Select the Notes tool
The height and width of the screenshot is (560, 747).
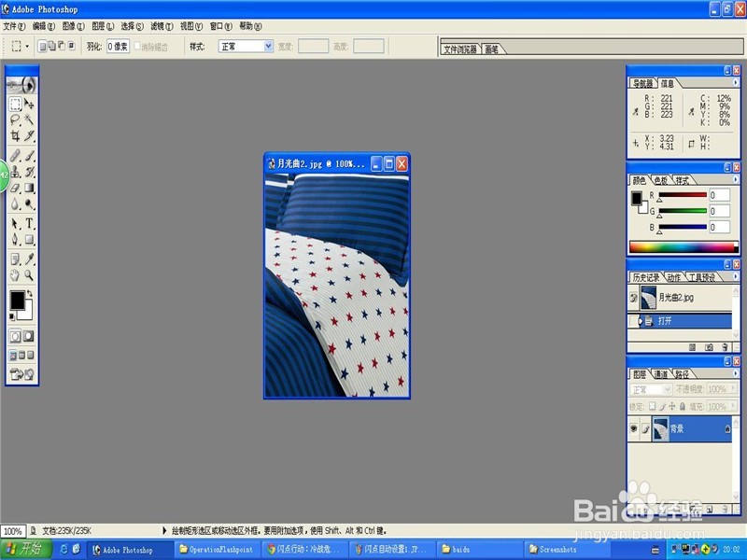[15, 259]
